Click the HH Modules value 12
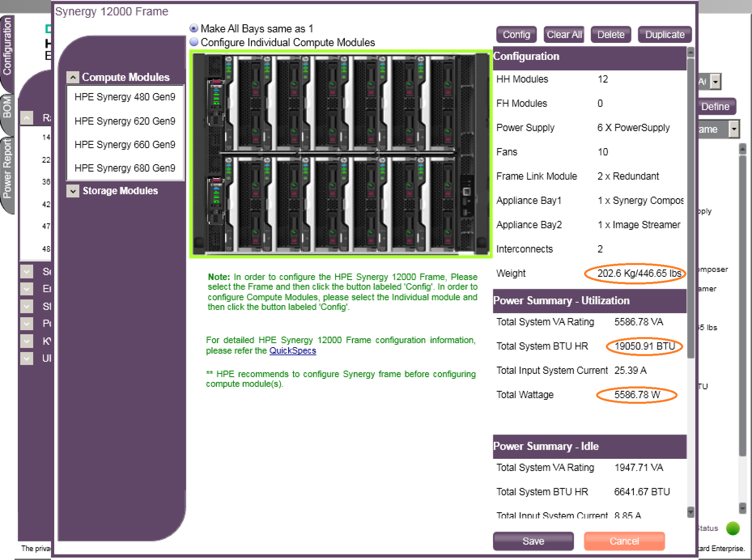 (x=603, y=79)
